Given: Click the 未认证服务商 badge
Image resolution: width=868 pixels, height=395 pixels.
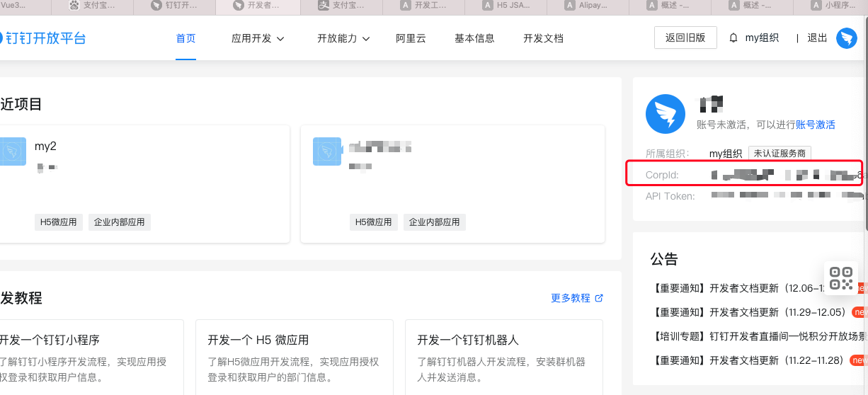Looking at the screenshot, I should click(780, 154).
